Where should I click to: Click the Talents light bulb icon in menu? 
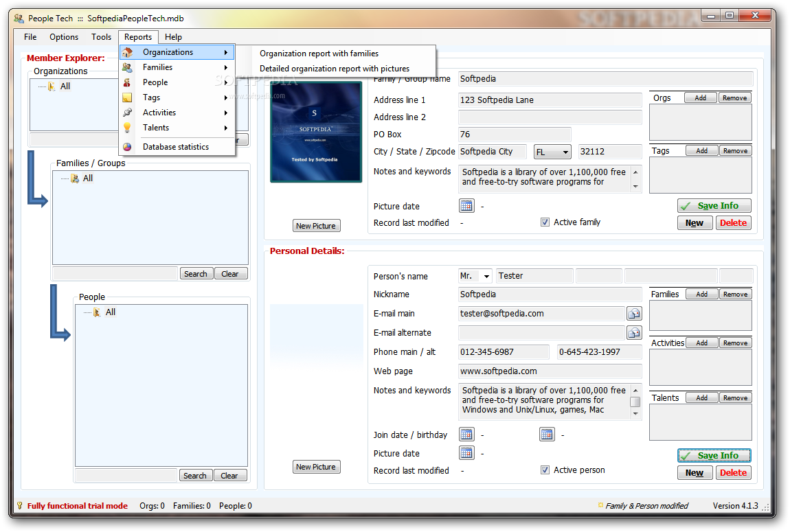pos(128,128)
